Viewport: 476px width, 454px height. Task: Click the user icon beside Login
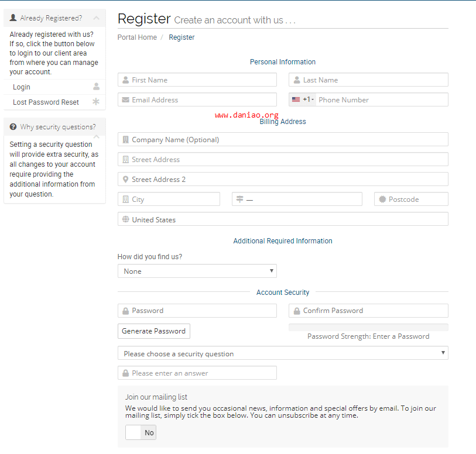coord(97,87)
